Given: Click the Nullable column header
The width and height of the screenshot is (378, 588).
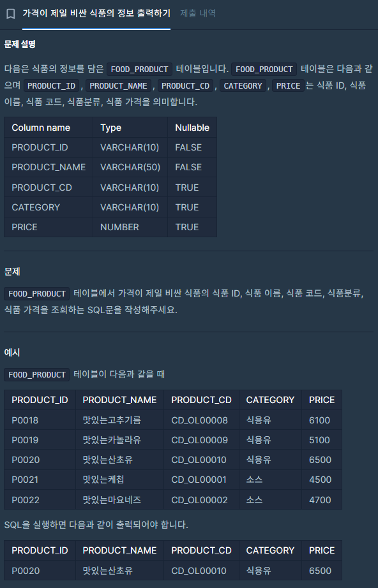Looking at the screenshot, I should [192, 128].
